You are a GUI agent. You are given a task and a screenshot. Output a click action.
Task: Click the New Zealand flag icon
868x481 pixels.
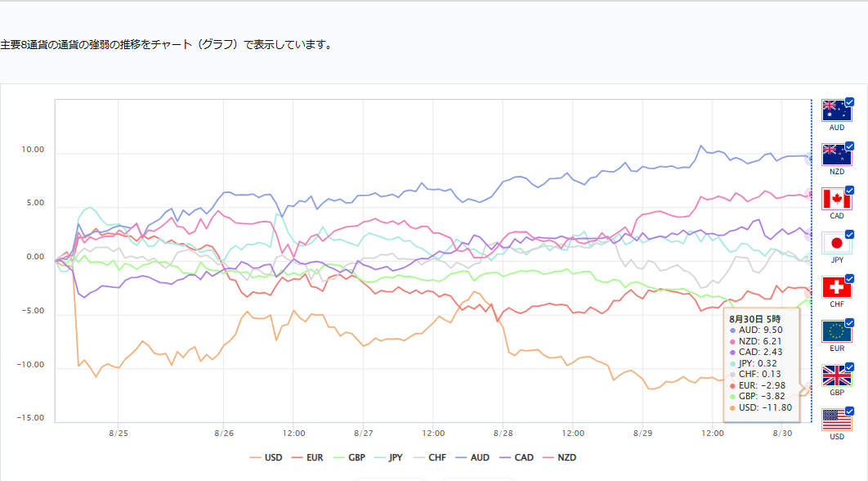pyautogui.click(x=835, y=155)
